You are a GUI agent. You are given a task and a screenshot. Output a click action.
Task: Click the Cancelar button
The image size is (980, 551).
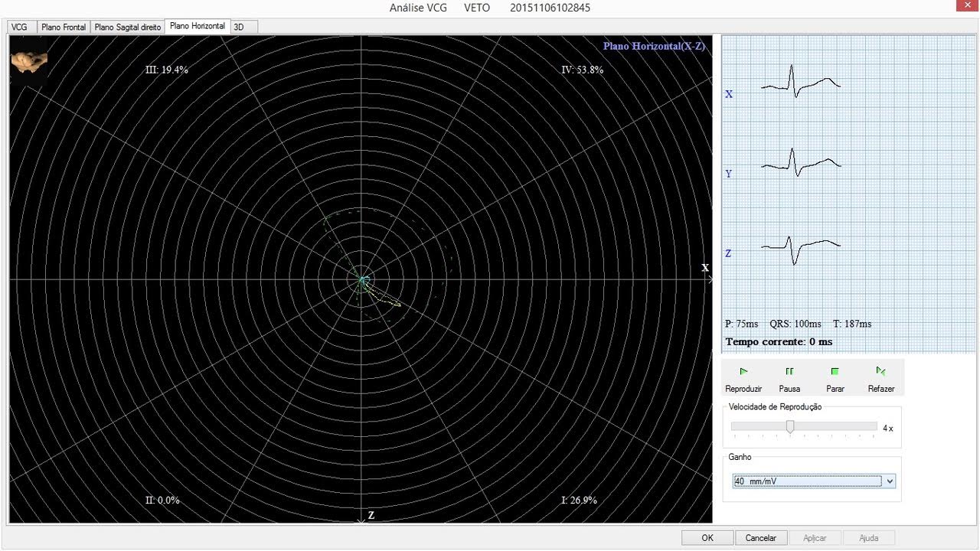pos(761,538)
